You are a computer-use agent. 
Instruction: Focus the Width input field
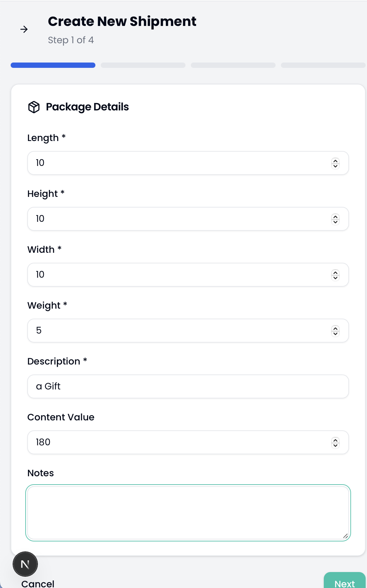tap(180, 275)
